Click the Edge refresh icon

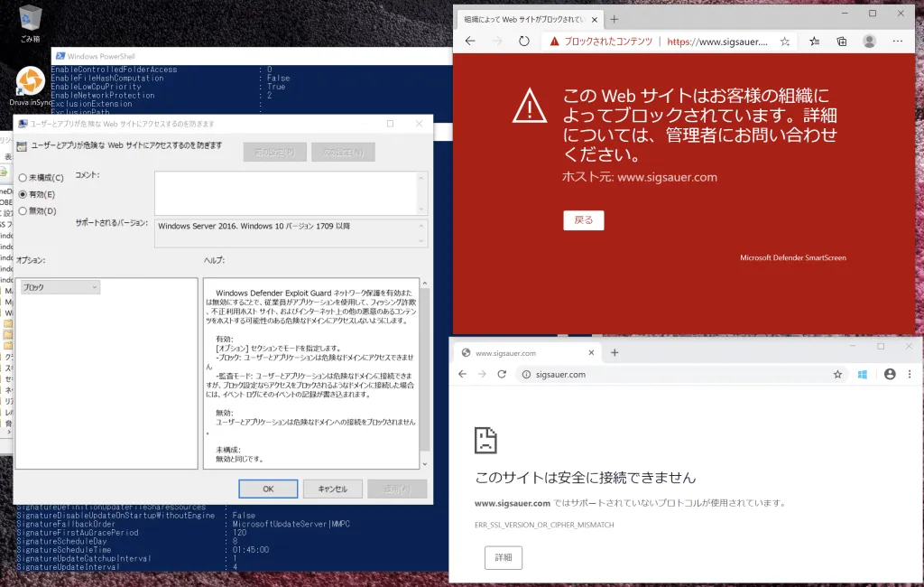524,42
